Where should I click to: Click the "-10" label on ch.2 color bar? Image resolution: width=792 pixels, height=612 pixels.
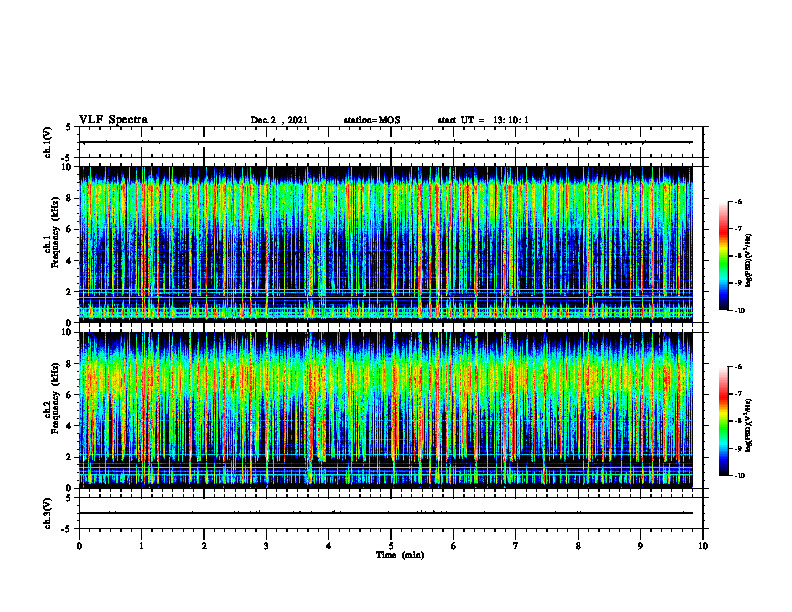[740, 476]
